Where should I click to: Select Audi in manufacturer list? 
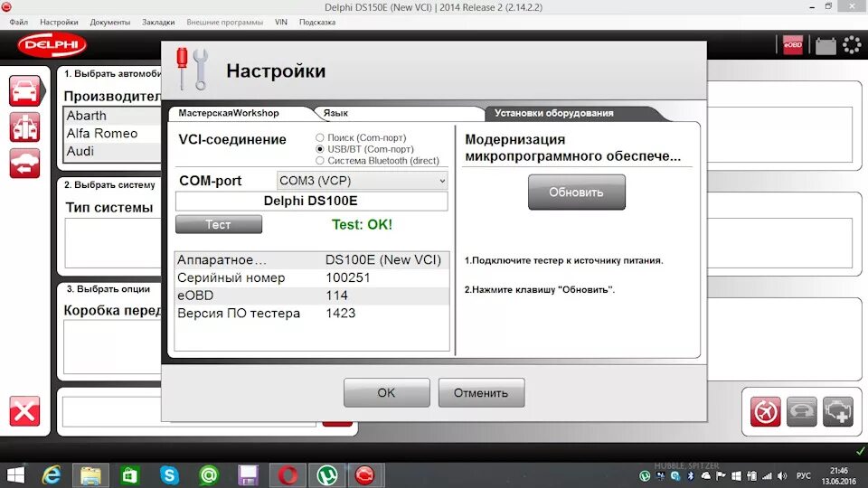pos(112,151)
